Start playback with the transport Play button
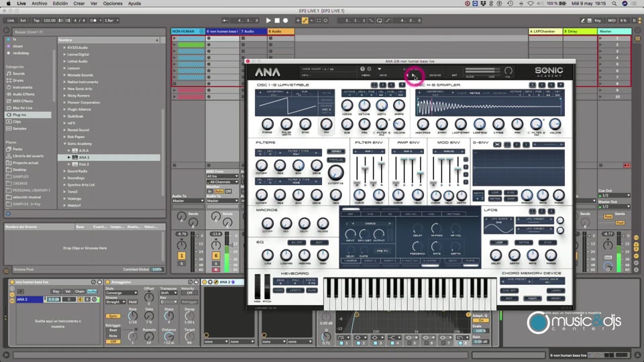Viewport: 644px width, 362px height. click(x=268, y=20)
